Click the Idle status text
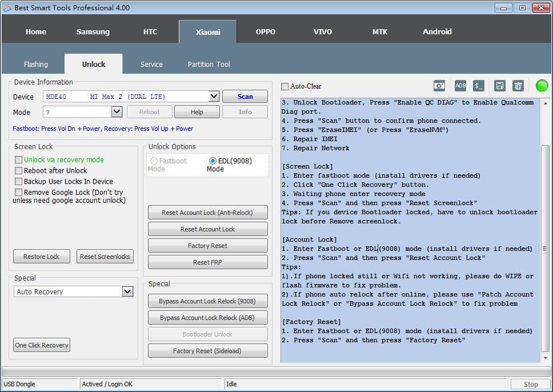The image size is (553, 392). 231,384
